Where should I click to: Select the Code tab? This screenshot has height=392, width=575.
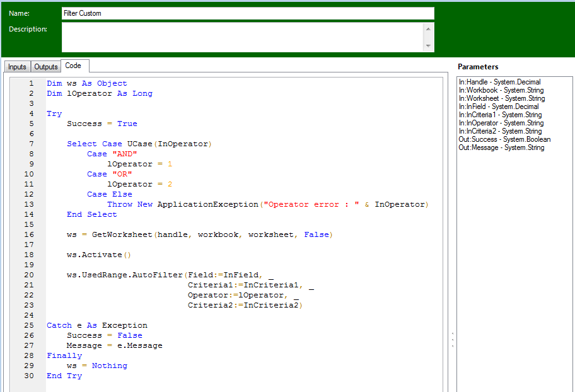click(73, 66)
